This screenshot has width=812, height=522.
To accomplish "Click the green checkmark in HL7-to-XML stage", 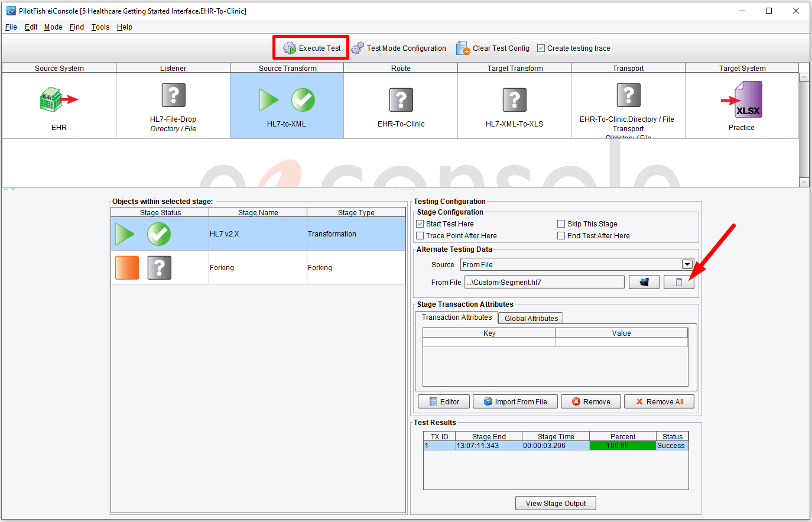I will (303, 100).
